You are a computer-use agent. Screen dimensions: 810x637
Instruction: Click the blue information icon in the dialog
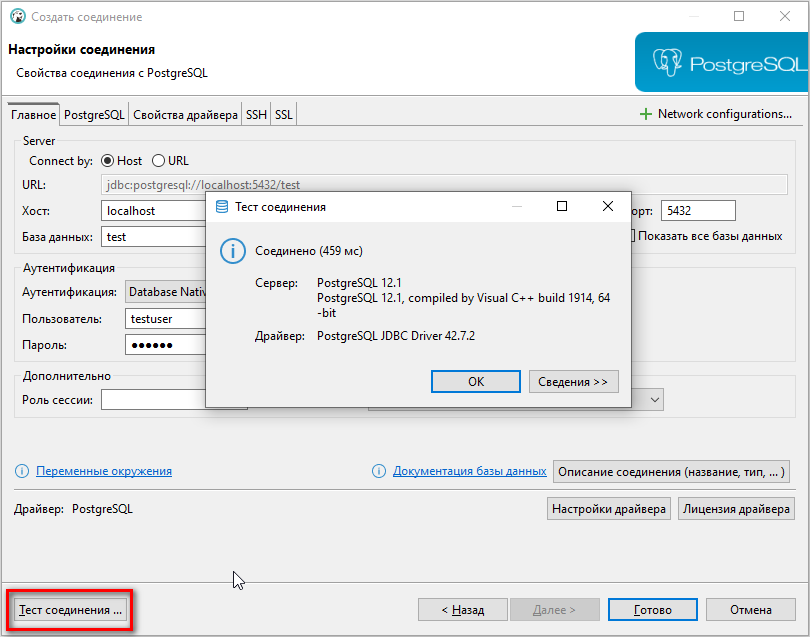tap(232, 251)
